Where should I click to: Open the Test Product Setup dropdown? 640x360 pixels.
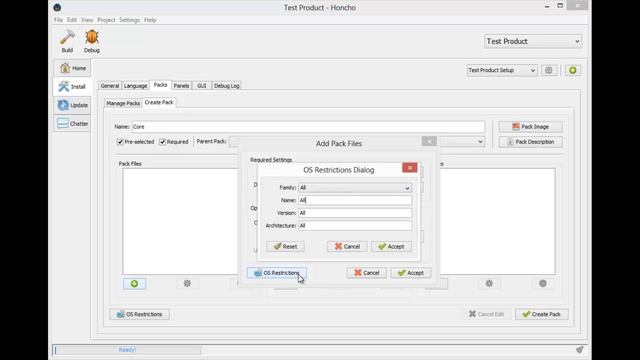502,70
